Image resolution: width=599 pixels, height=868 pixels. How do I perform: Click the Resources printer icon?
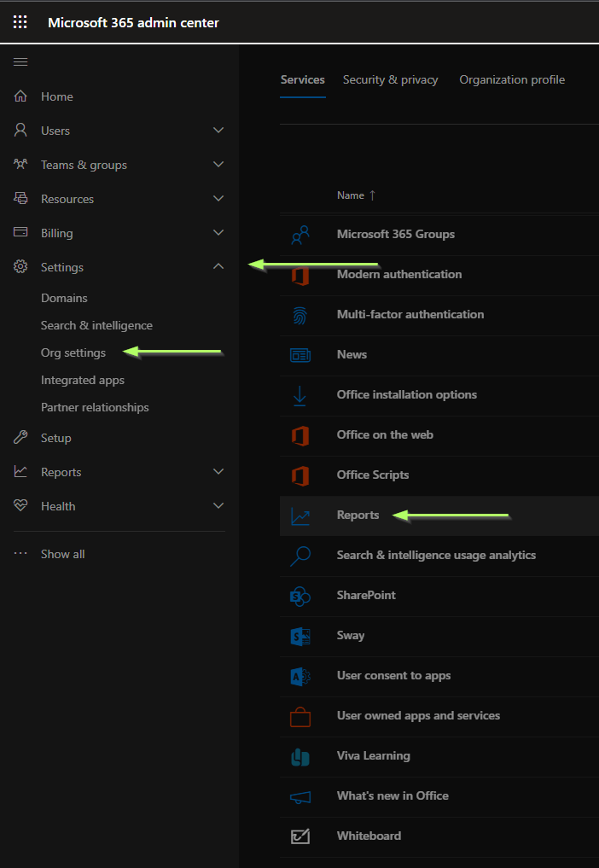(x=20, y=198)
